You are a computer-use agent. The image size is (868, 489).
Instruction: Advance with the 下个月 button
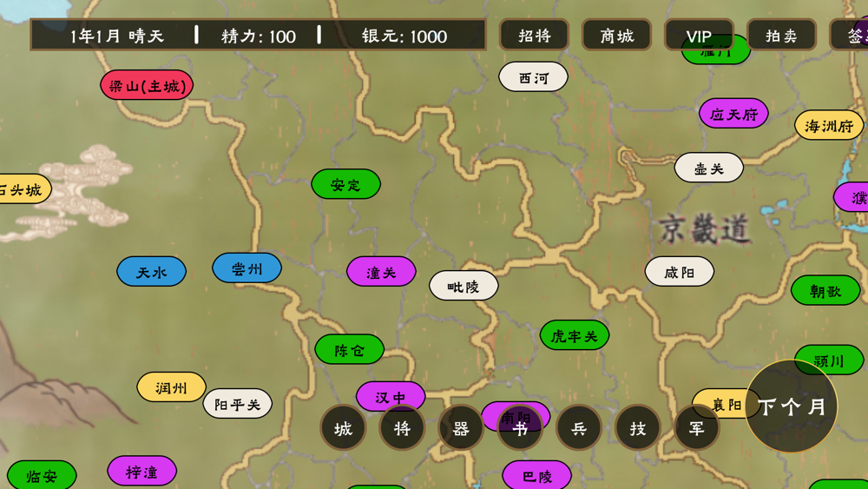(791, 406)
